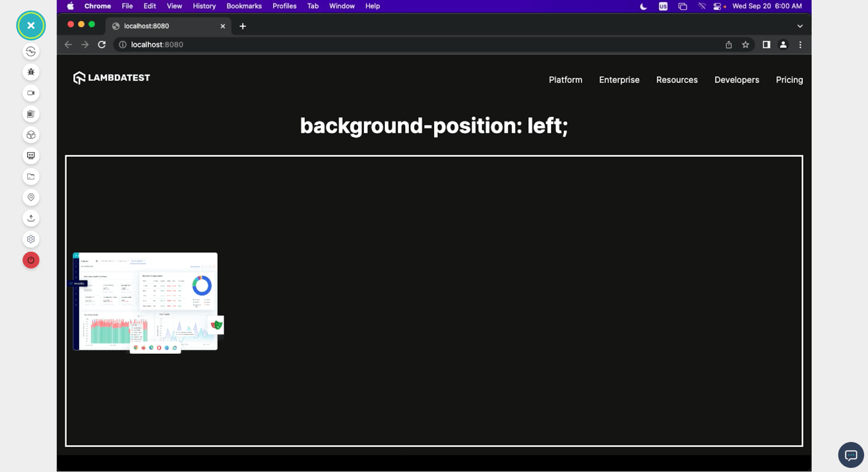Go back with the browser back arrow

tap(68, 44)
